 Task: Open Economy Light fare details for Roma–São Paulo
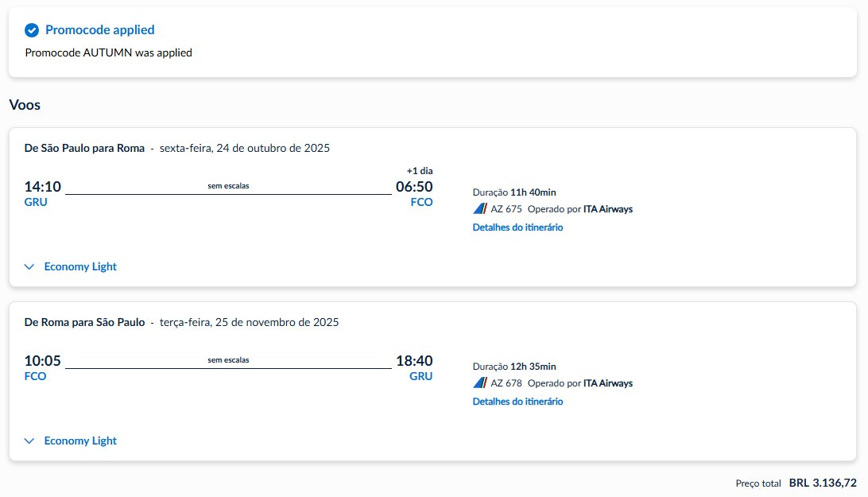click(x=80, y=441)
